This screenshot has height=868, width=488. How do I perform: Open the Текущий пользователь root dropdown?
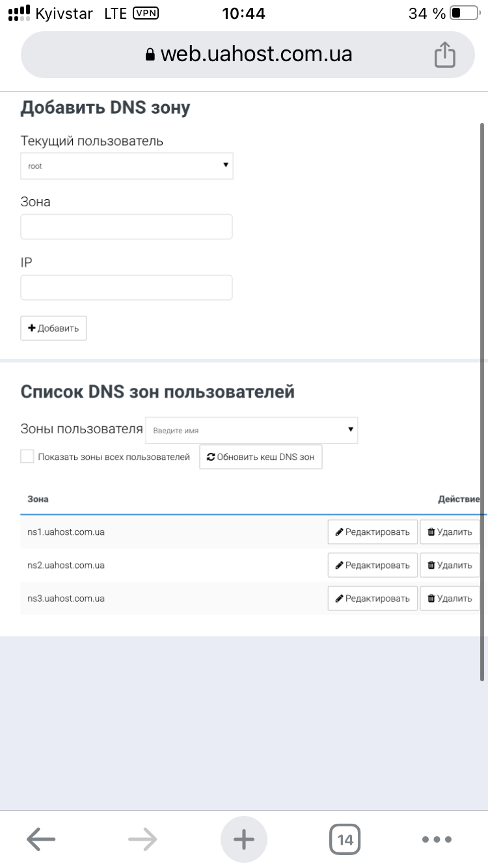pos(127,166)
